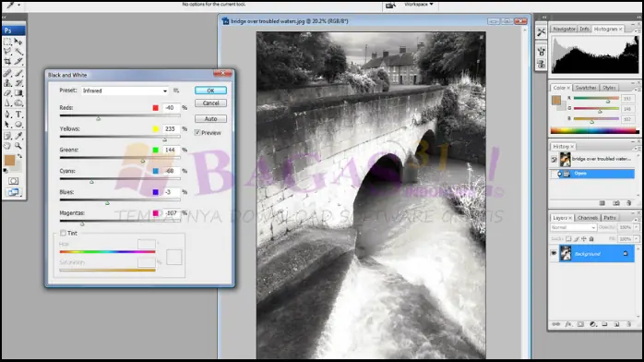This screenshot has height=362, width=644.
Task: Toggle Lock transparent pixels in Layers
Action: [x=568, y=239]
